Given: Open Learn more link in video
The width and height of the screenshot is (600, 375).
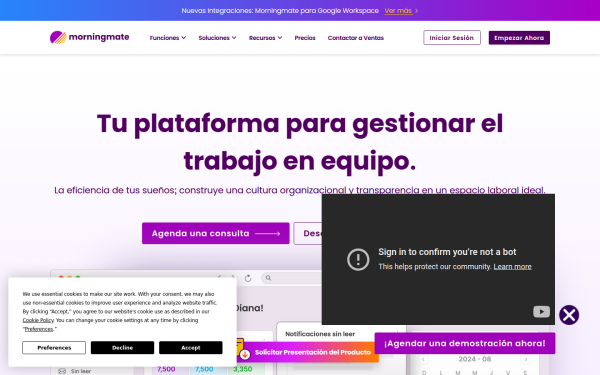Looking at the screenshot, I should click(x=512, y=267).
